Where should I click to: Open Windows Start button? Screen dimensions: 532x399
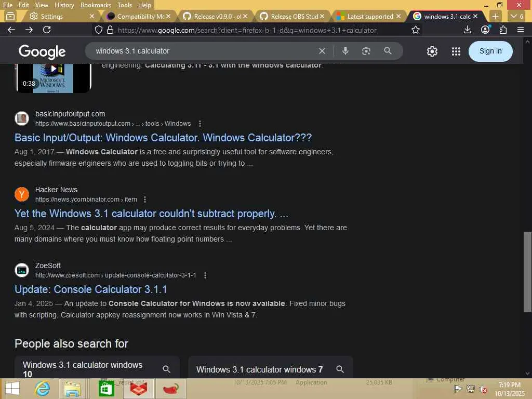tap(12, 389)
